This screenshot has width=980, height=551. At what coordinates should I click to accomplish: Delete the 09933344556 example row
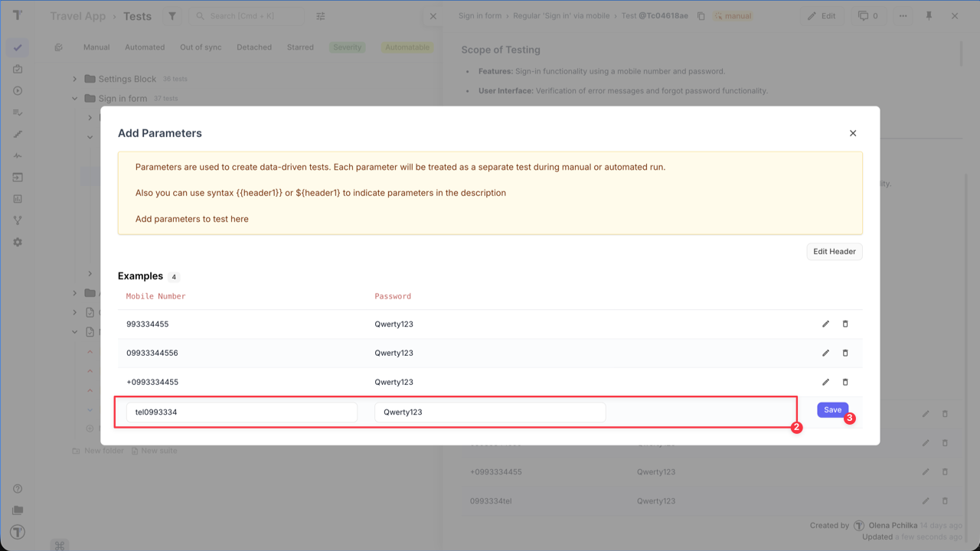pyautogui.click(x=845, y=353)
